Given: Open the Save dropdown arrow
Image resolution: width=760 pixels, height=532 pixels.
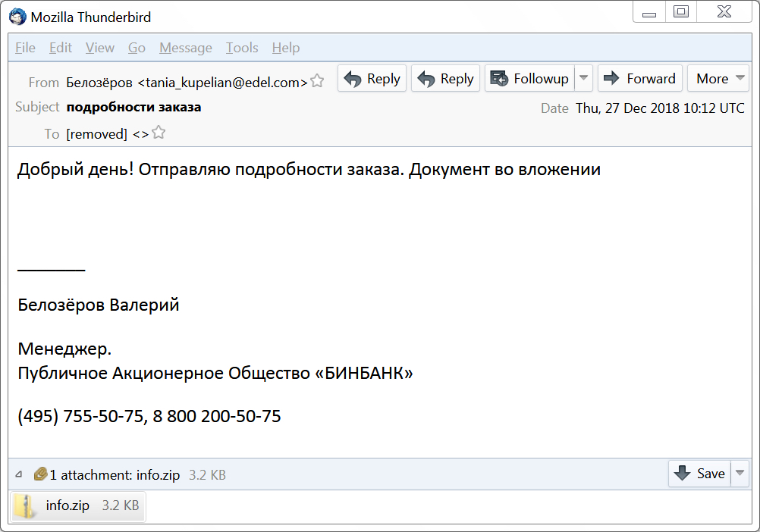Looking at the screenshot, I should coord(740,474).
